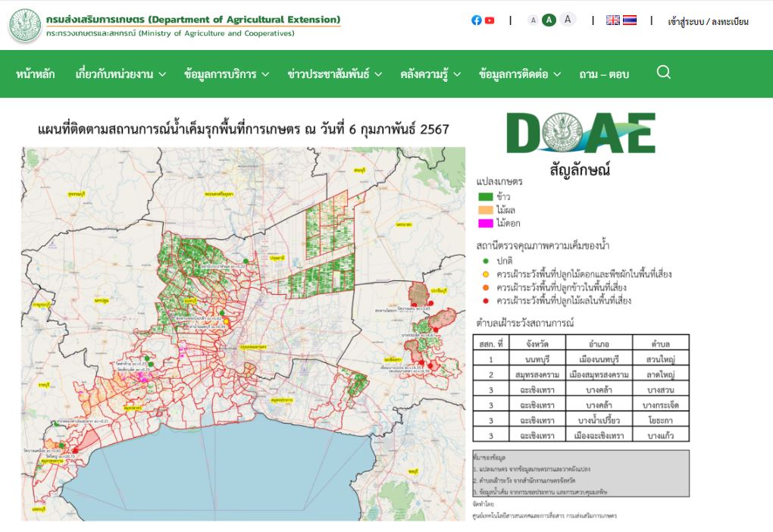This screenshot has height=532, width=773.
Task: Expand the ข้อมูลการติดต่อ dropdown menu
Action: [x=520, y=74]
